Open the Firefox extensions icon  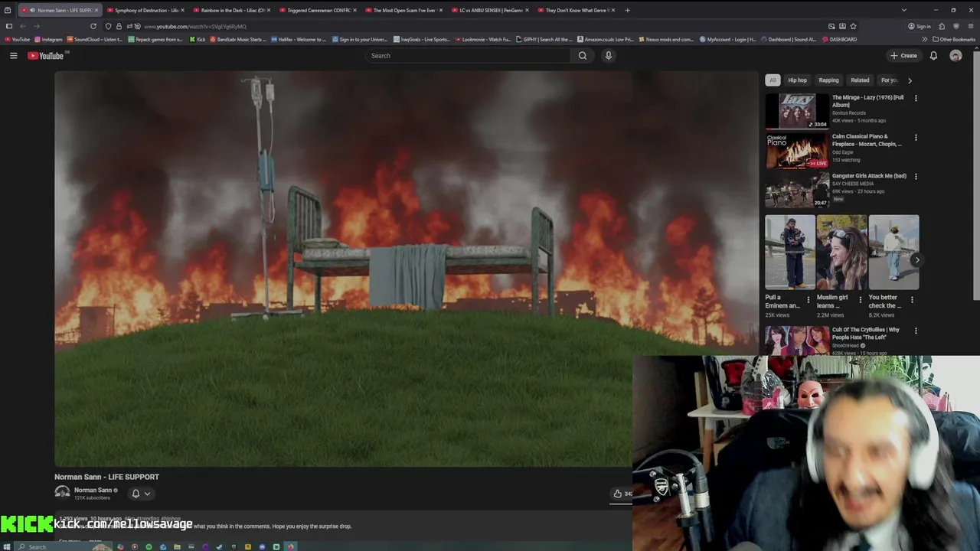[942, 26]
